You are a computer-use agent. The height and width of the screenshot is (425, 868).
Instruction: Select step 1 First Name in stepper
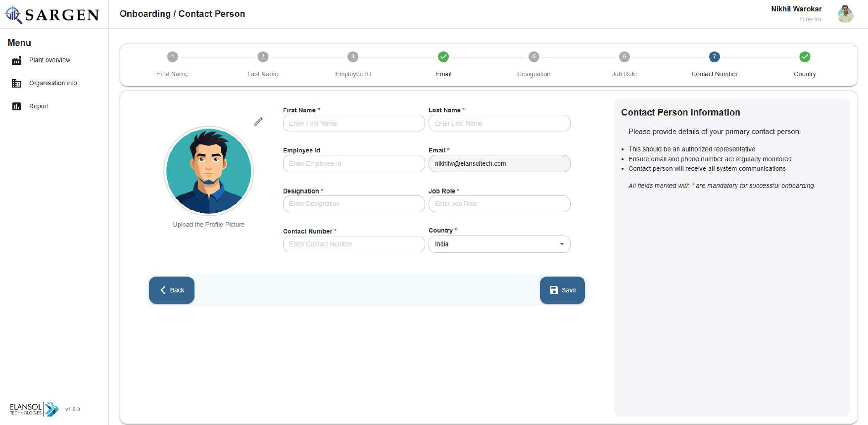[x=172, y=57]
